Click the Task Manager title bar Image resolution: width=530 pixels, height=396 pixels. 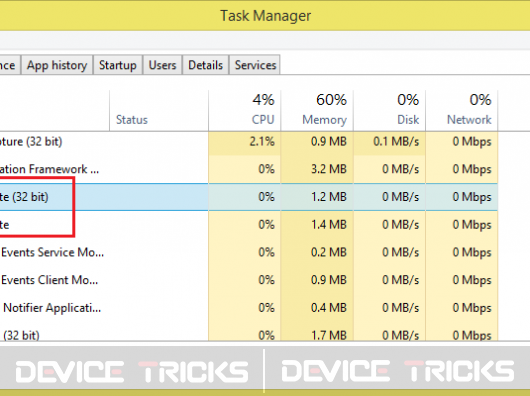[265, 16]
